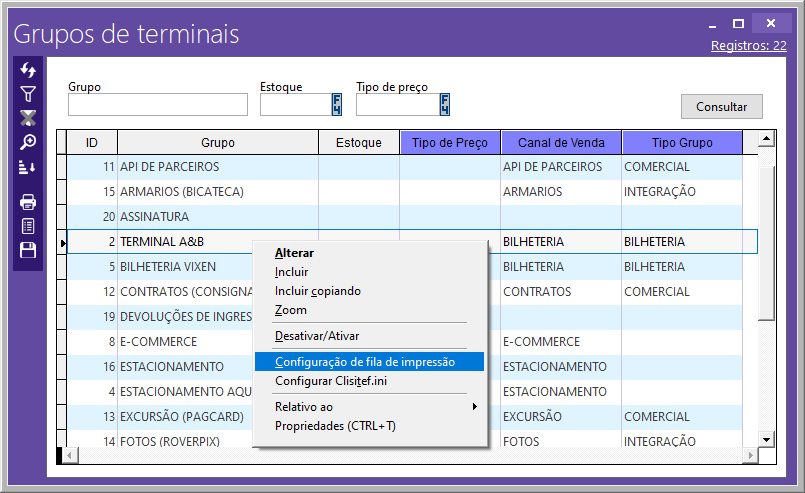
Task: Click the printer icon
Action: coord(28,202)
